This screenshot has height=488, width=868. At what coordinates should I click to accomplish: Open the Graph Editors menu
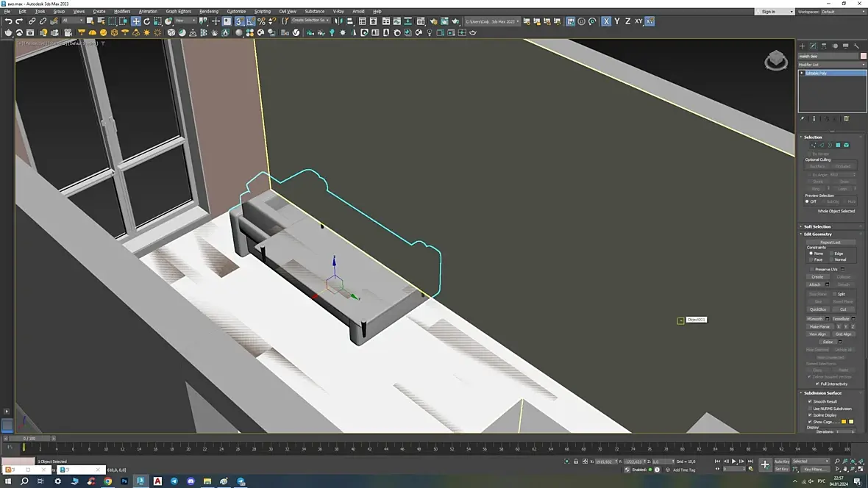[178, 12]
